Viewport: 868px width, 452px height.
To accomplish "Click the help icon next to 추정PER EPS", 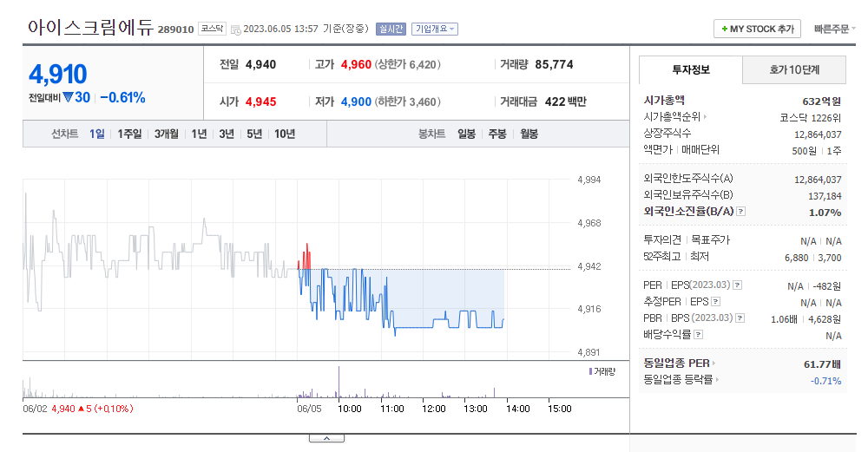I will (x=715, y=302).
